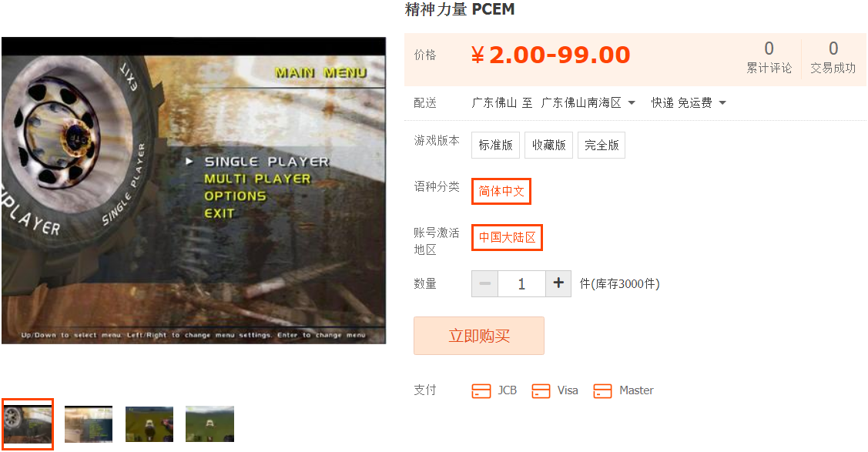
Task: Open the 累计评论 review count
Action: [769, 57]
